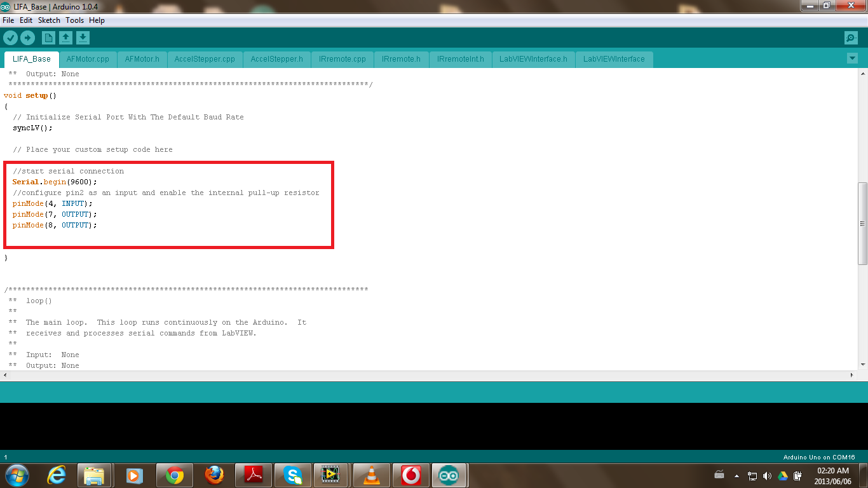This screenshot has height=488, width=868.
Task: Open Windows Media Player on taskbar
Action: click(134, 475)
